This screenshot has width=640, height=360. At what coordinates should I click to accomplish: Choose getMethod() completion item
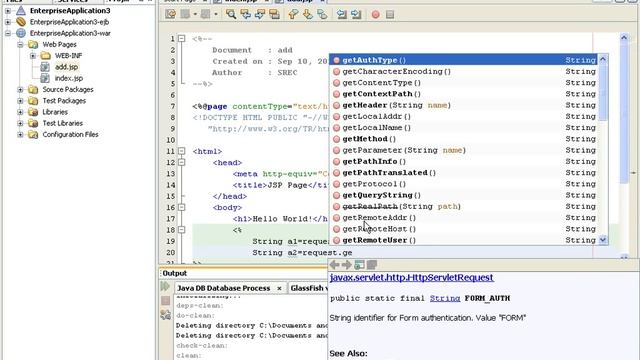click(x=464, y=139)
